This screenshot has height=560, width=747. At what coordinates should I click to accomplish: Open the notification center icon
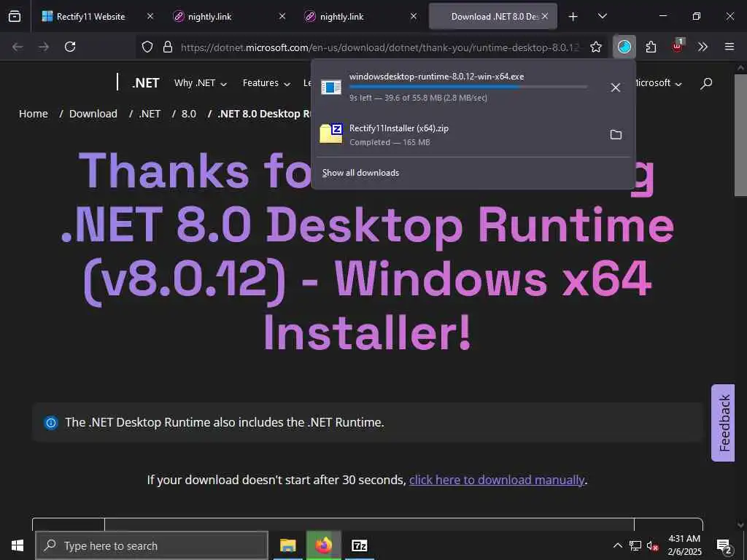724,545
